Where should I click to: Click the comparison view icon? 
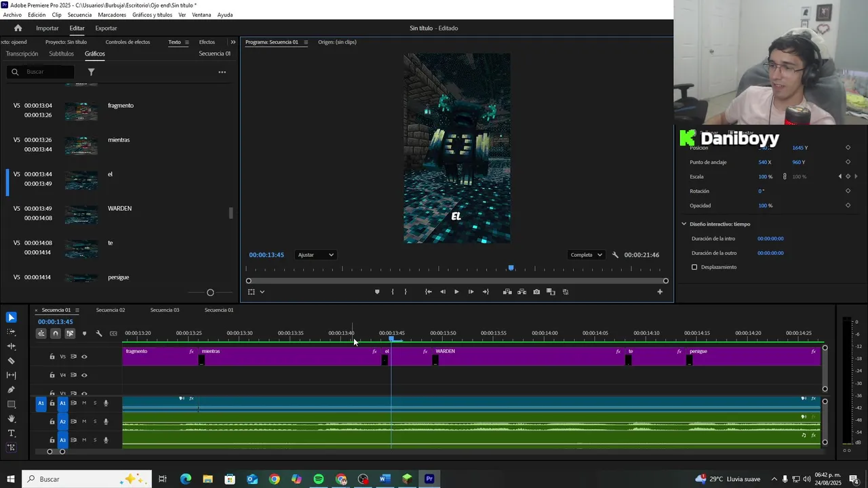(551, 292)
